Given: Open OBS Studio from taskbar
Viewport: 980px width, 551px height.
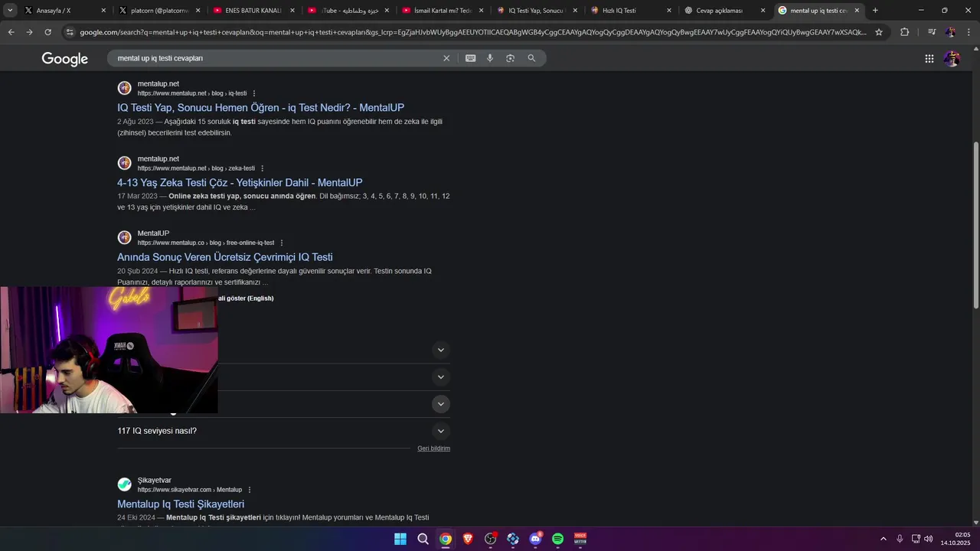Looking at the screenshot, I should pos(491,539).
